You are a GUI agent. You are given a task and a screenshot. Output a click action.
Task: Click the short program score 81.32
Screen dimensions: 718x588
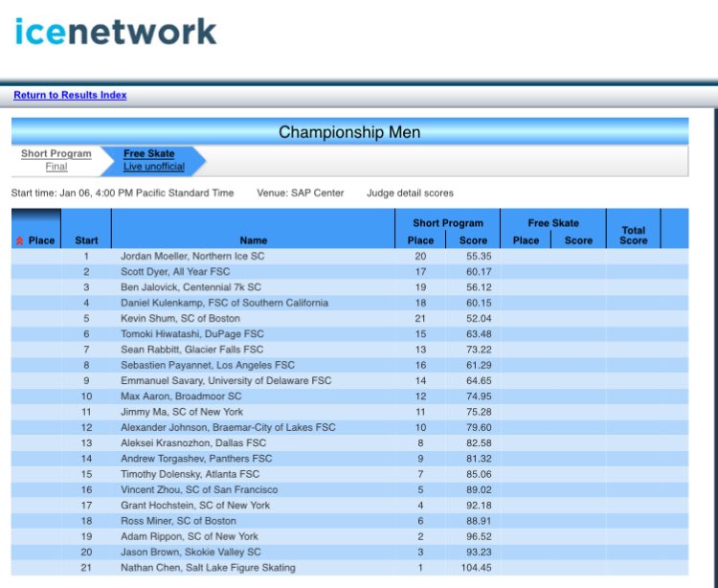(x=479, y=459)
